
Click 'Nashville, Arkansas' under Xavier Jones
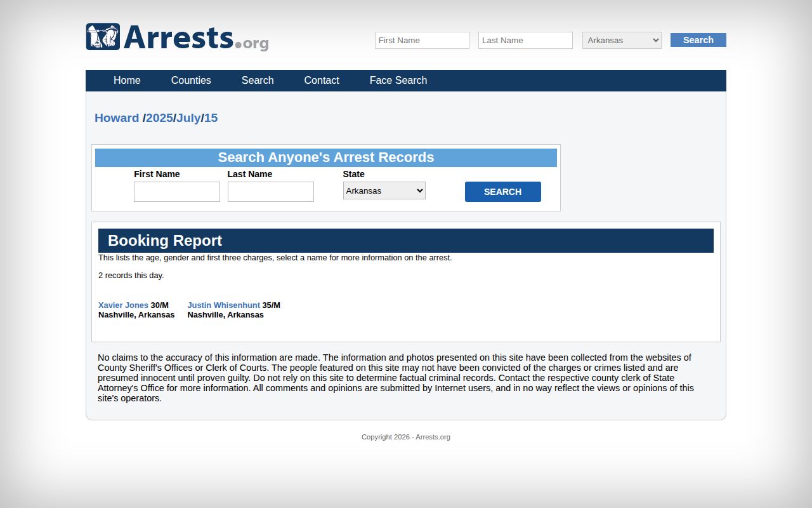[x=136, y=315]
